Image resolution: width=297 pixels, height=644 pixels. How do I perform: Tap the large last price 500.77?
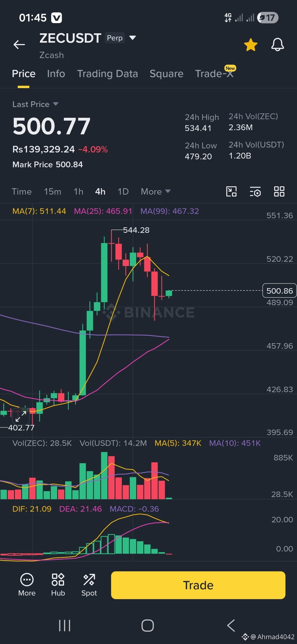tap(51, 126)
